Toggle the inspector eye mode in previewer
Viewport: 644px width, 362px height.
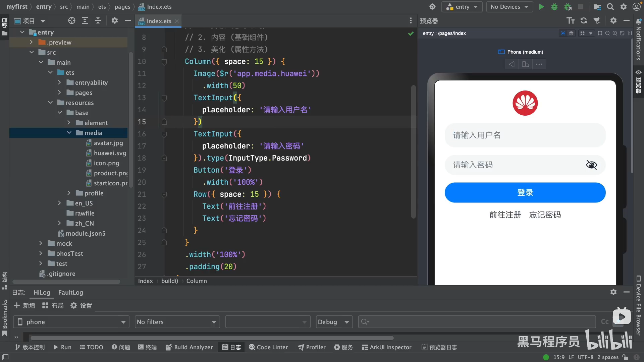(x=563, y=33)
